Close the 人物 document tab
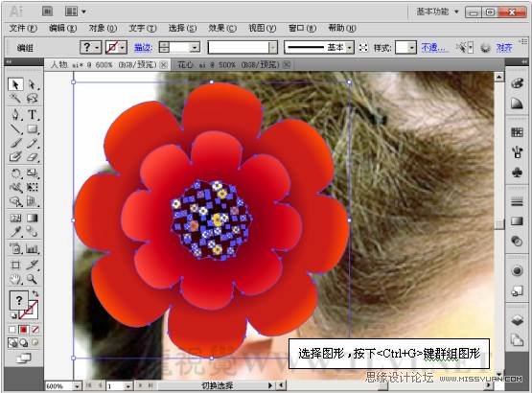This screenshot has height=393, width=532. coord(164,64)
